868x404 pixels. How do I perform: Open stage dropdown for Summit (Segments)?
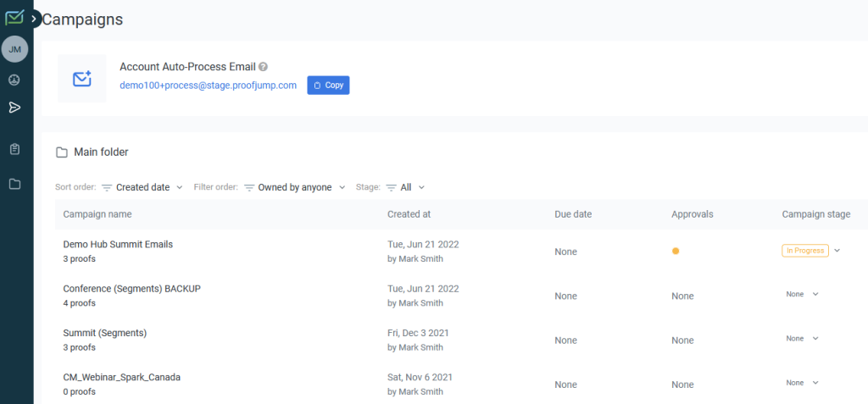pyautogui.click(x=815, y=338)
